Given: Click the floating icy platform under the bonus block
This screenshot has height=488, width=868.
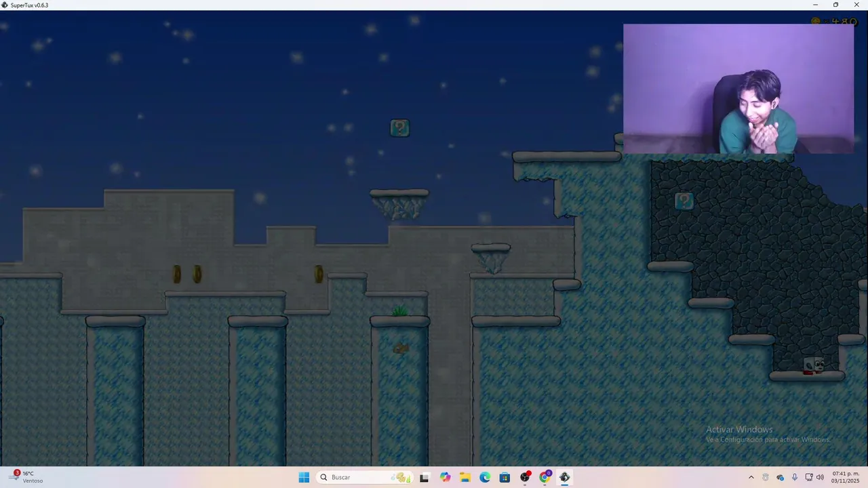Looking at the screenshot, I should click(x=399, y=204).
